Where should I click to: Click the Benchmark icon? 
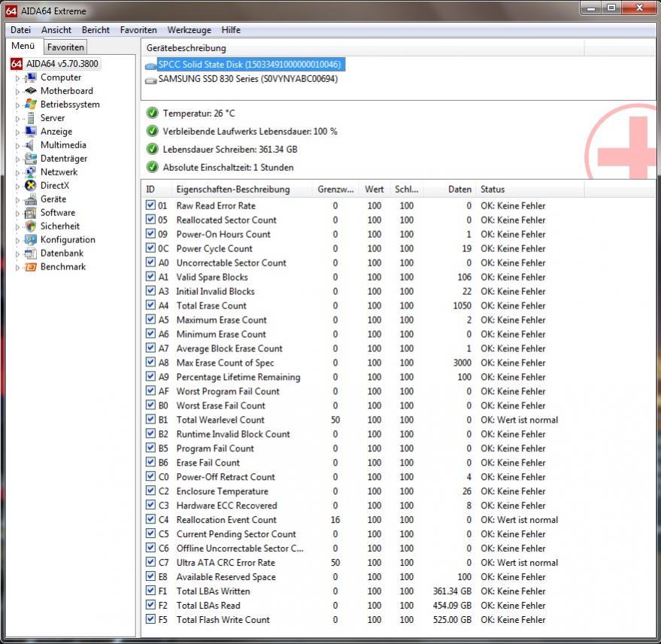(x=31, y=267)
